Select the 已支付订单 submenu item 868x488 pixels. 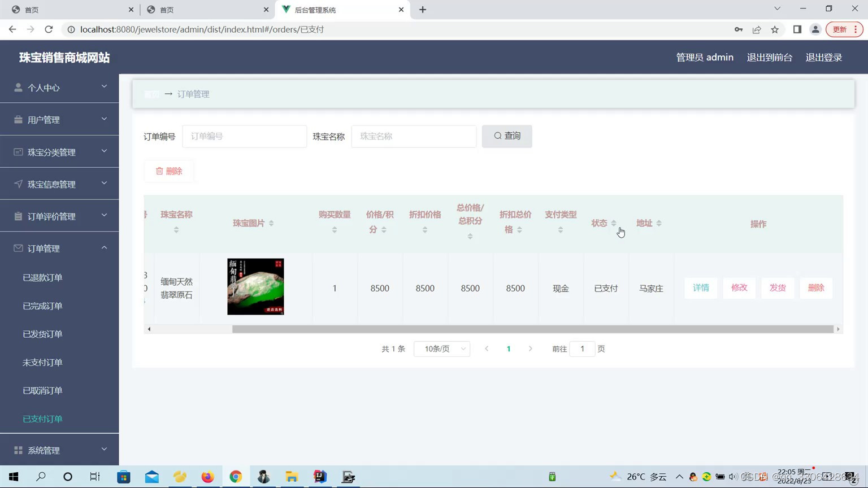tap(42, 419)
